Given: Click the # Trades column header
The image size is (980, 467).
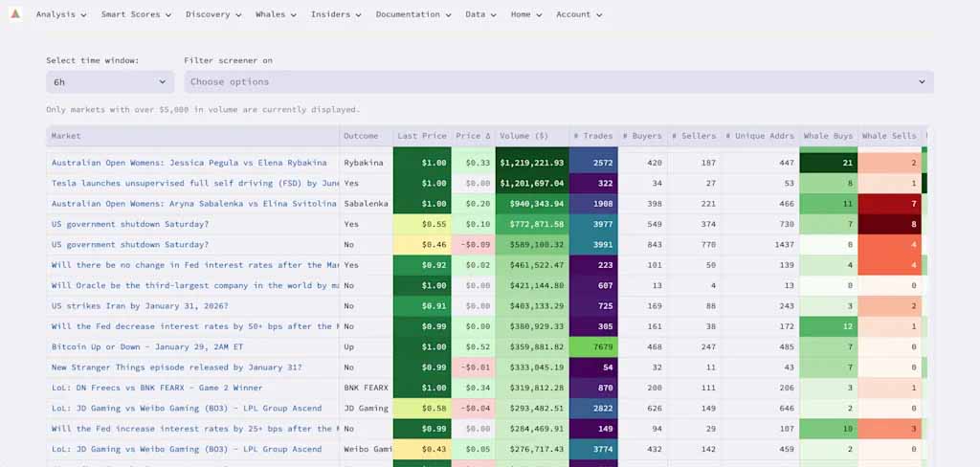Looking at the screenshot, I should 593,136.
